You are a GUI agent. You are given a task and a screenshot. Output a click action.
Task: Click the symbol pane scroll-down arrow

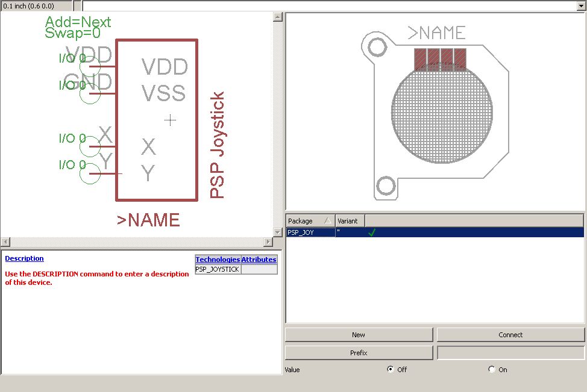[277, 232]
